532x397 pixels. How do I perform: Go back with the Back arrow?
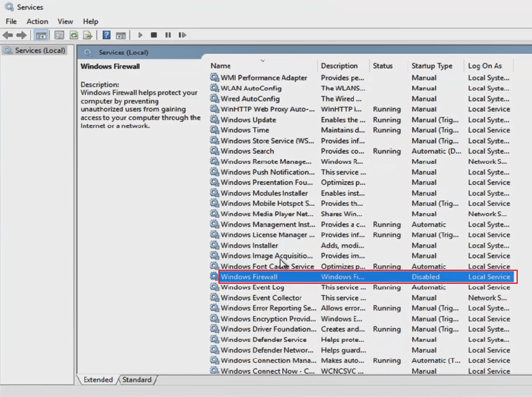(x=7, y=35)
